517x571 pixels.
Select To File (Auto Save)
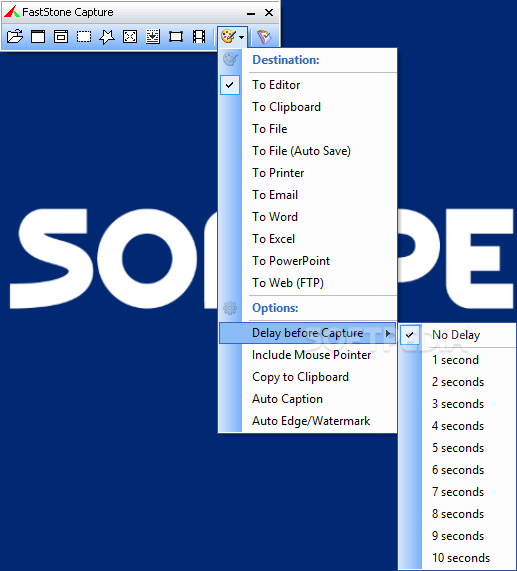tap(308, 151)
